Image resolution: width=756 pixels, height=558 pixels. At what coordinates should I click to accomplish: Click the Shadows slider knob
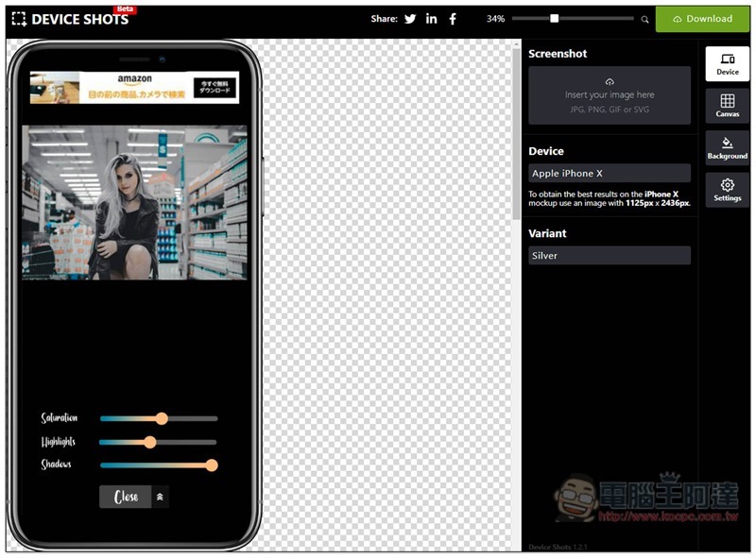tap(211, 465)
